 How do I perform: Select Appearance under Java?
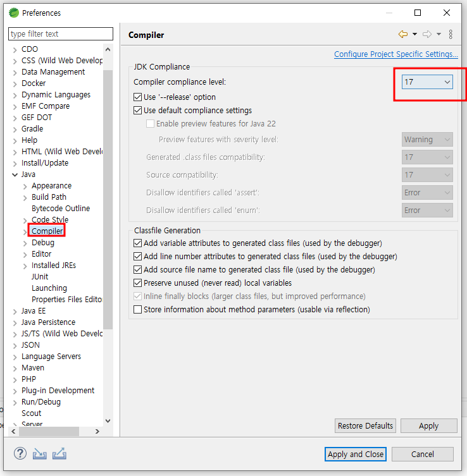[52, 186]
